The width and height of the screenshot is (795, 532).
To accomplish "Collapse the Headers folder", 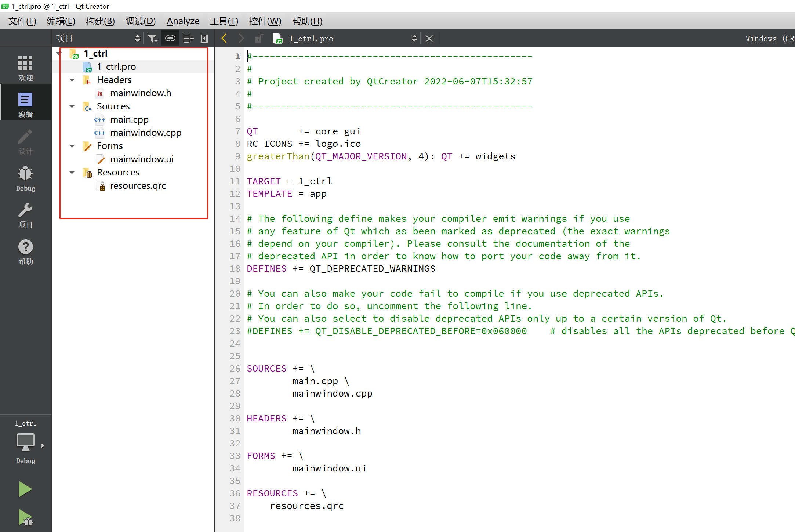I will [x=72, y=80].
